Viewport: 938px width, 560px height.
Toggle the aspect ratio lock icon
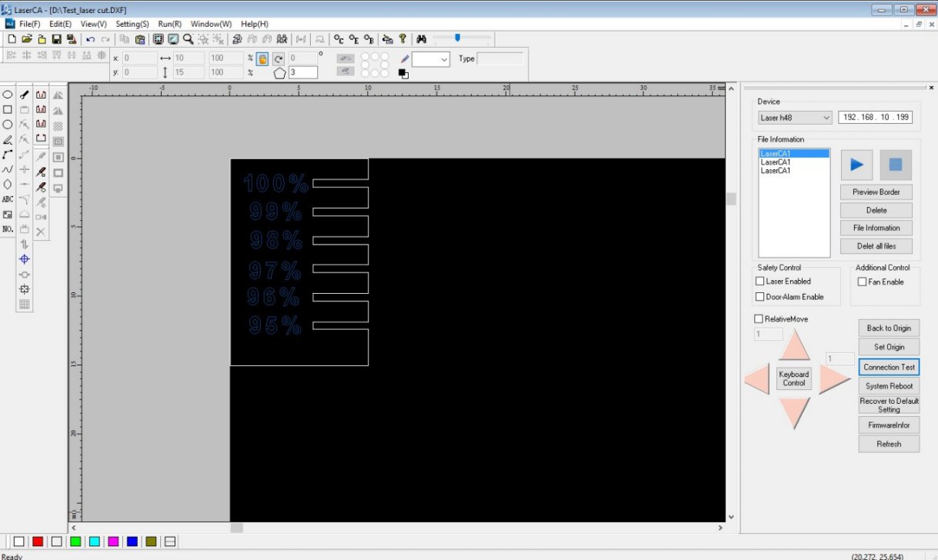click(x=262, y=58)
